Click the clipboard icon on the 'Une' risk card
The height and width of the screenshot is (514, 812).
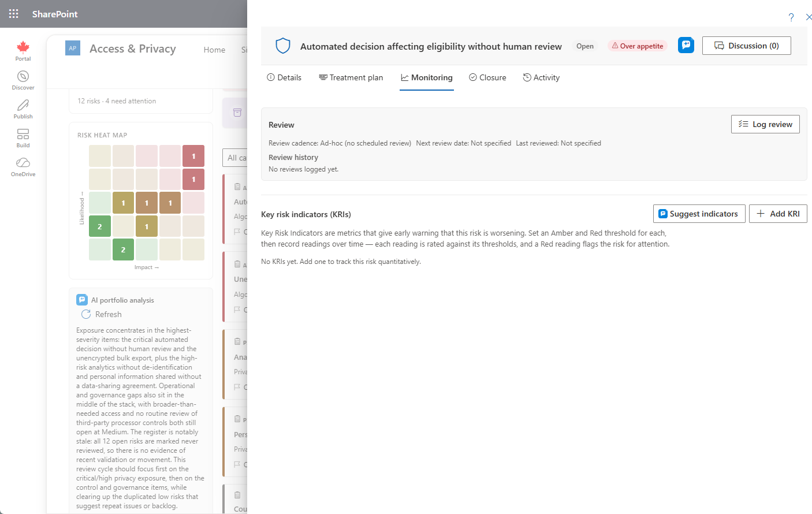pos(237,264)
